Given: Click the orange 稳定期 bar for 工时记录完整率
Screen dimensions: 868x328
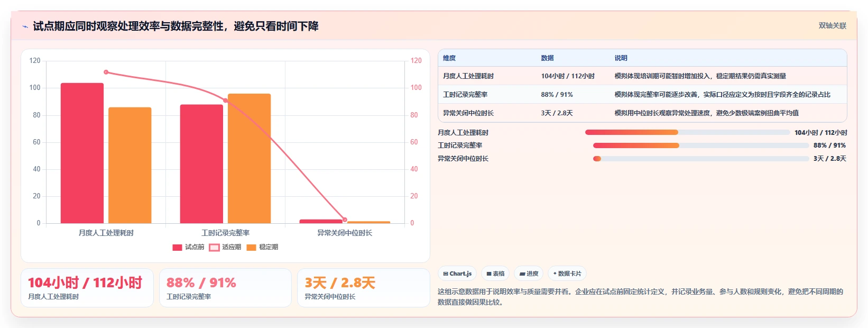Looking at the screenshot, I should coord(249,158).
